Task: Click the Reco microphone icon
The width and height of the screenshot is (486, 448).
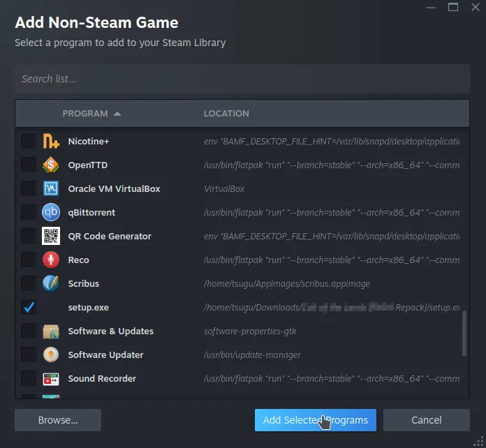Action: (51, 260)
